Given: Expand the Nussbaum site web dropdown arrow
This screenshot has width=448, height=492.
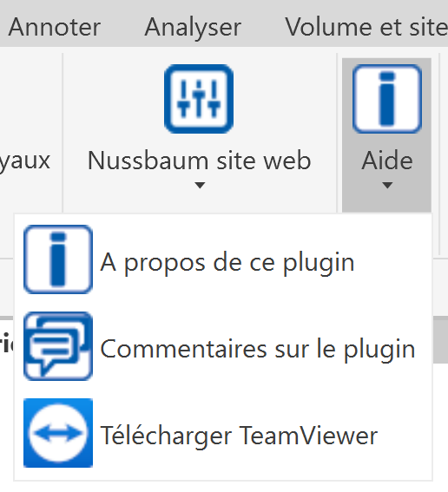Looking at the screenshot, I should 200,185.
